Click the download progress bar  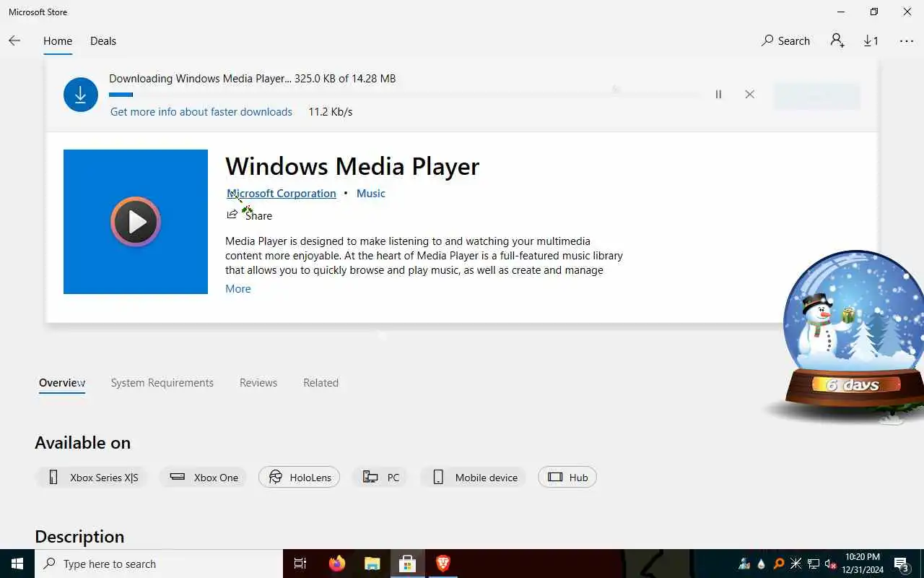coord(404,95)
